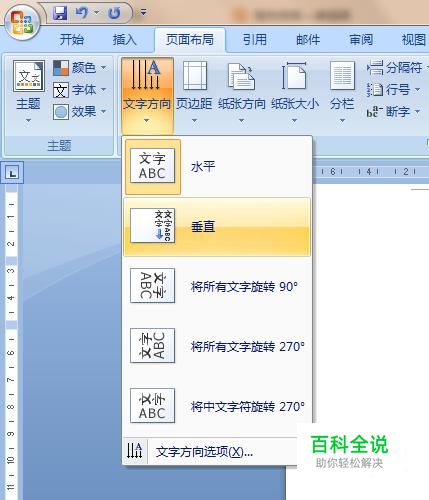Open 文字方向选项(X)... dialog
Screen dimensions: 429x500
pos(210,452)
